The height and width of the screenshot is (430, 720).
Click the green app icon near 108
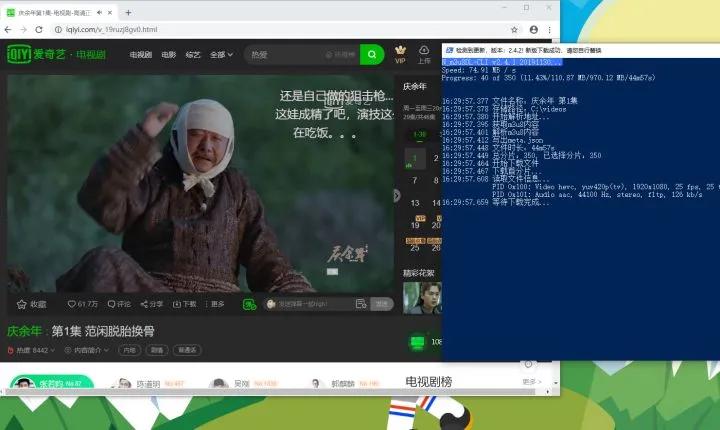(417, 342)
